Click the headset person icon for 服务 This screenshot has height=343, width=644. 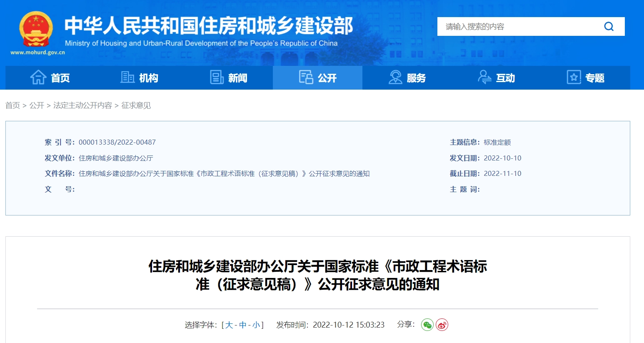(x=395, y=78)
